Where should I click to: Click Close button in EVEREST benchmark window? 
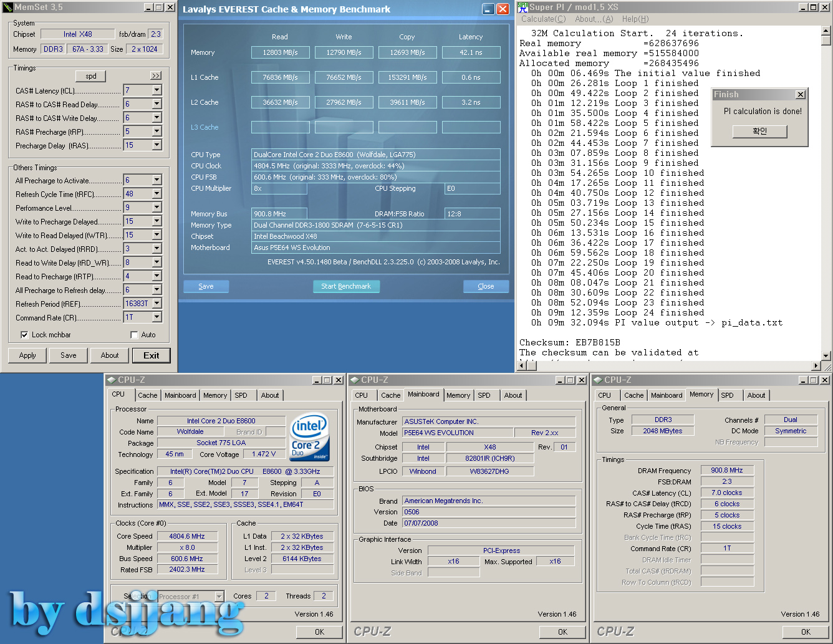pos(486,286)
